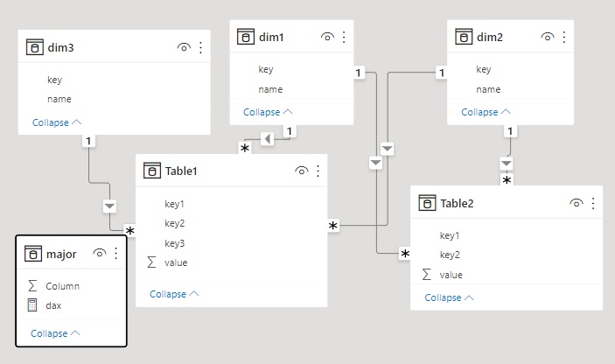Screen dimensions: 615x364
Task: Click the dim3 table title
Action: click(x=60, y=47)
